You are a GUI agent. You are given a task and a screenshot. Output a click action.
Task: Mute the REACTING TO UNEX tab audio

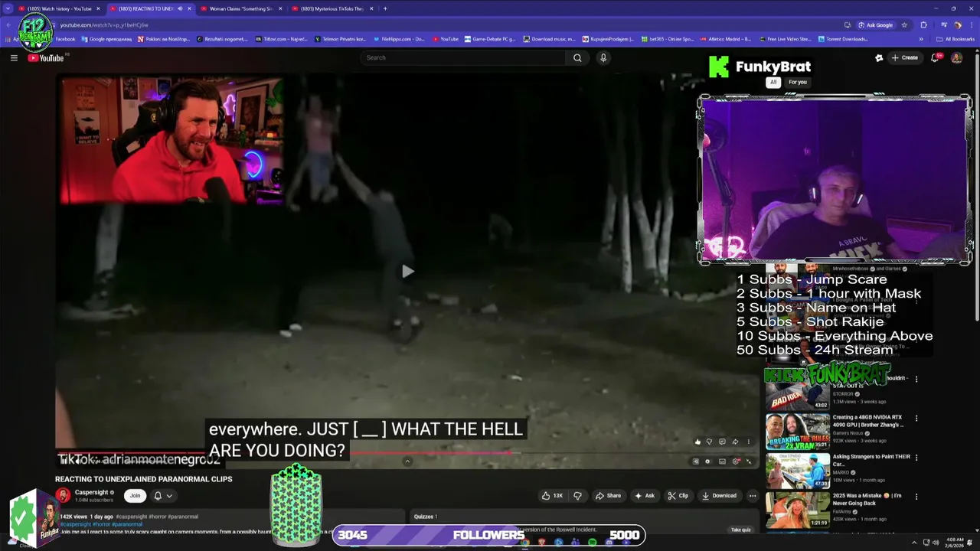click(x=180, y=8)
